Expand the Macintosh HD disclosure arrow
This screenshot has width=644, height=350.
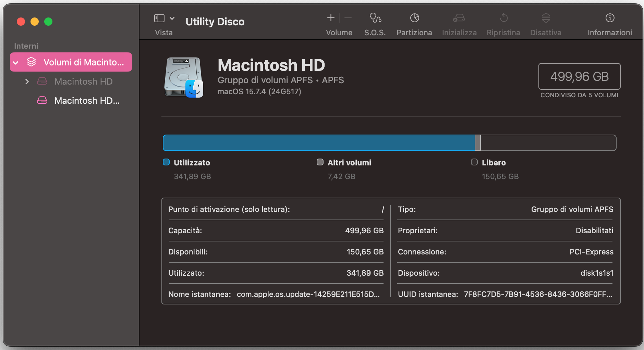[27, 81]
